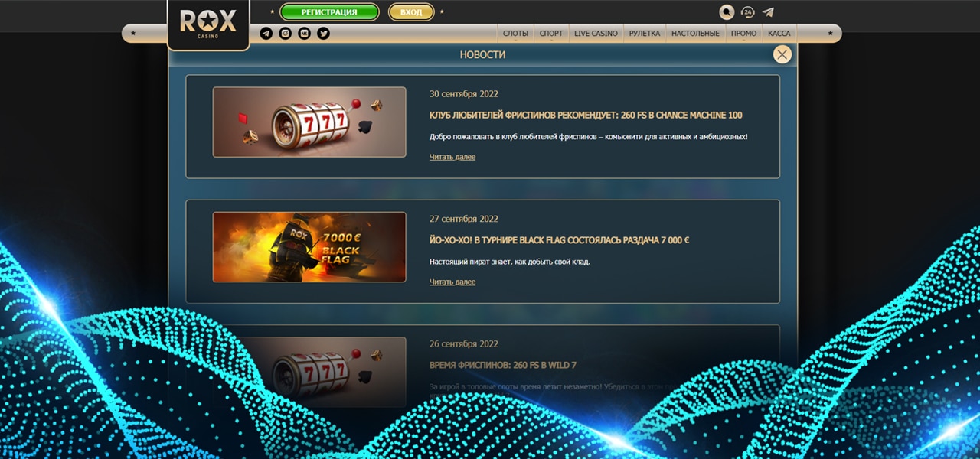Open the Клуб любителей фриспинов headline
The image size is (980, 459).
586,116
